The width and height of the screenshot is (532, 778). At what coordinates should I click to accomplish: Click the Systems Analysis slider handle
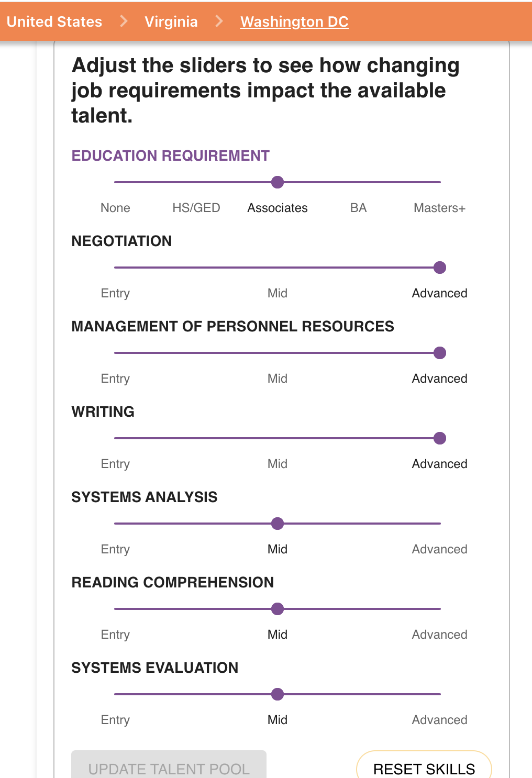[278, 524]
